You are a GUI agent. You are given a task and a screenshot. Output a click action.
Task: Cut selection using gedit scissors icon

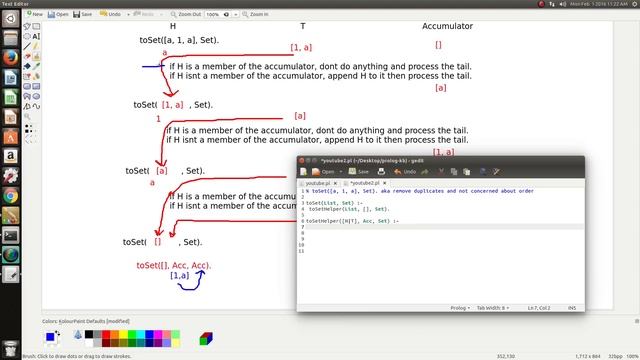441,172
